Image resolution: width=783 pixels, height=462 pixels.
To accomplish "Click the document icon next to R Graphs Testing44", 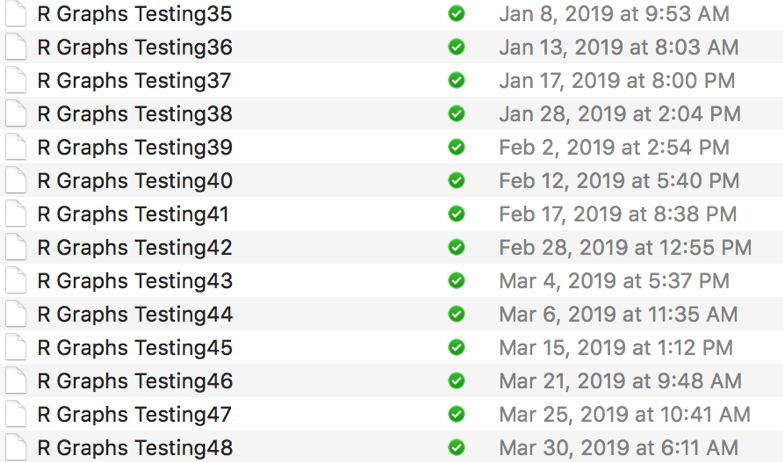I will tap(15, 314).
